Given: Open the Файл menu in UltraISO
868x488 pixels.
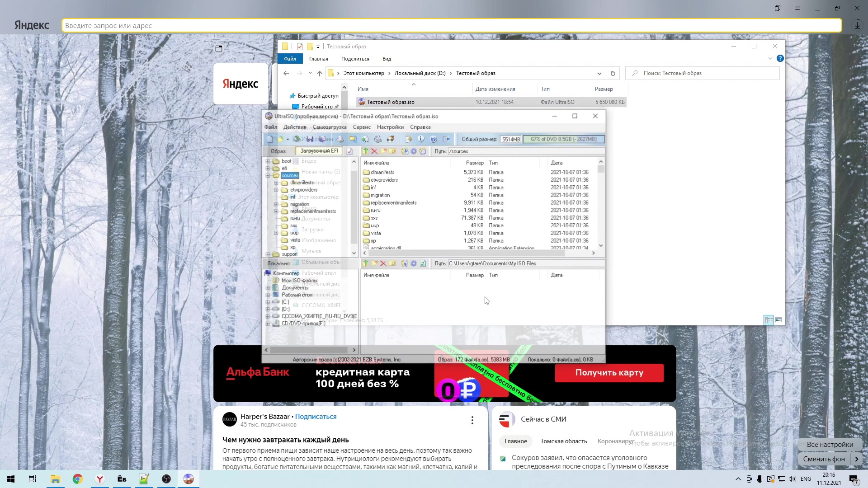Looking at the screenshot, I should pyautogui.click(x=271, y=127).
